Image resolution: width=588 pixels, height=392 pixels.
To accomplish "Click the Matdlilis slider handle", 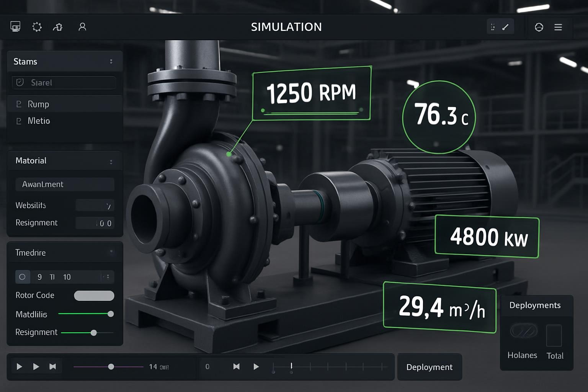I will (x=111, y=314).
